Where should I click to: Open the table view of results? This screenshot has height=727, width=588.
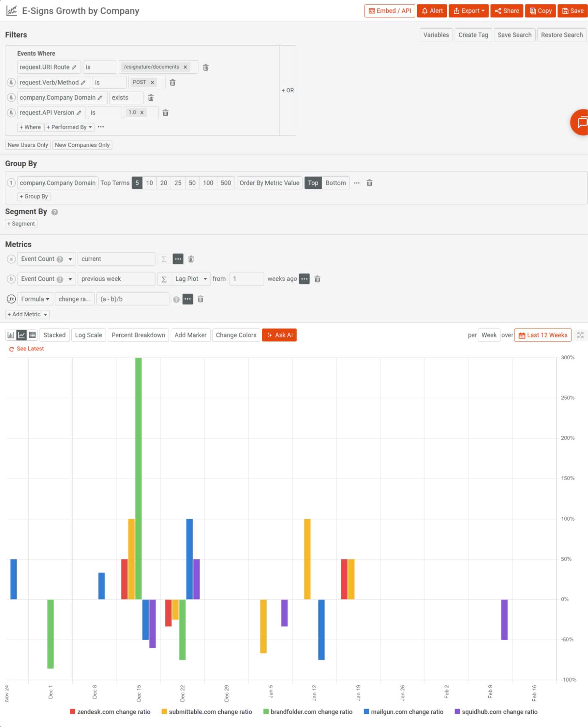click(32, 335)
